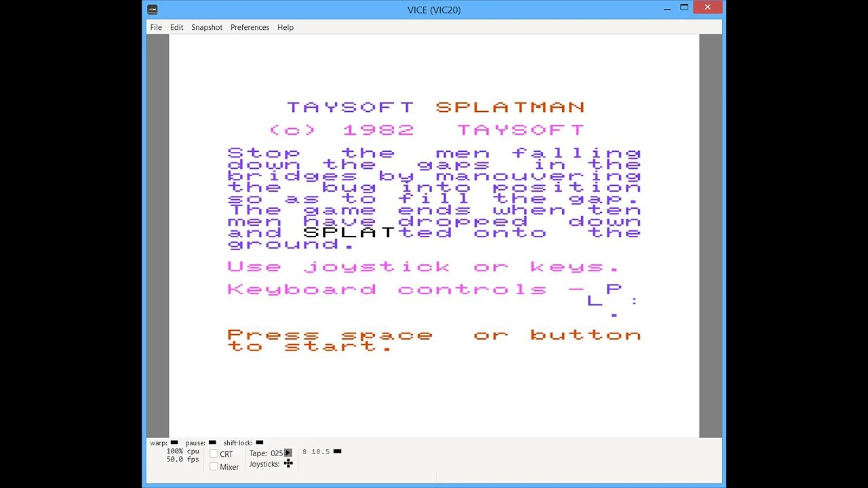868x488 pixels.
Task: Click the 'to start.' text
Action: [310, 346]
